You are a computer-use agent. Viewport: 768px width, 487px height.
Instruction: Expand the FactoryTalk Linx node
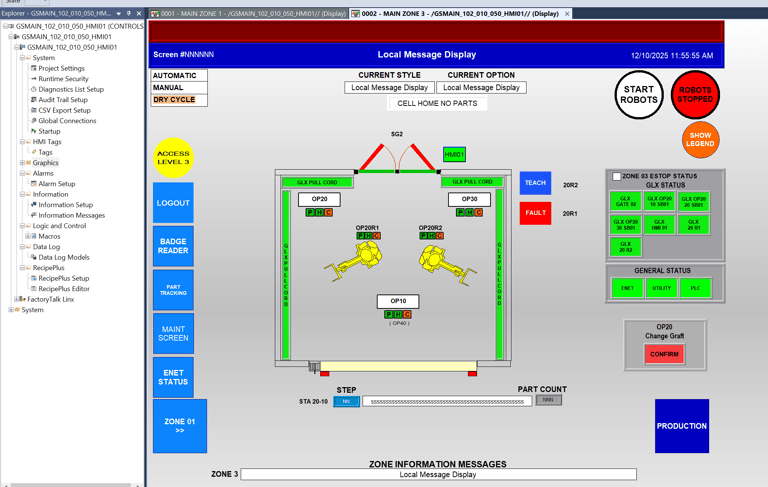point(16,299)
